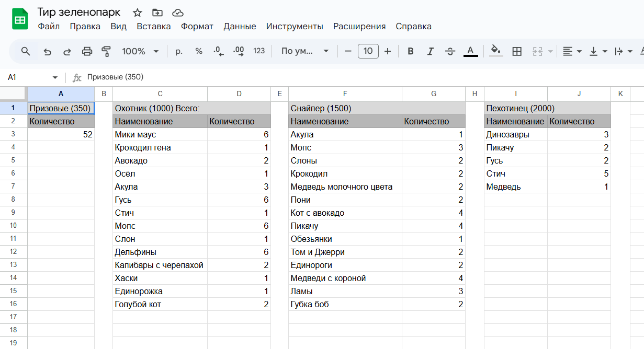Format as percent
The height and width of the screenshot is (349, 644).
tap(199, 51)
